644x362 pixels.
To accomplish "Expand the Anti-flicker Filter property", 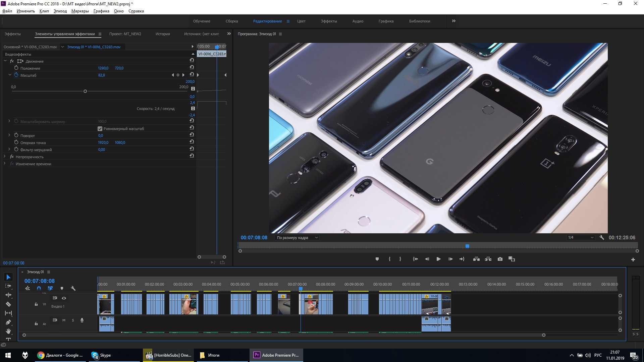I will pyautogui.click(x=9, y=149).
